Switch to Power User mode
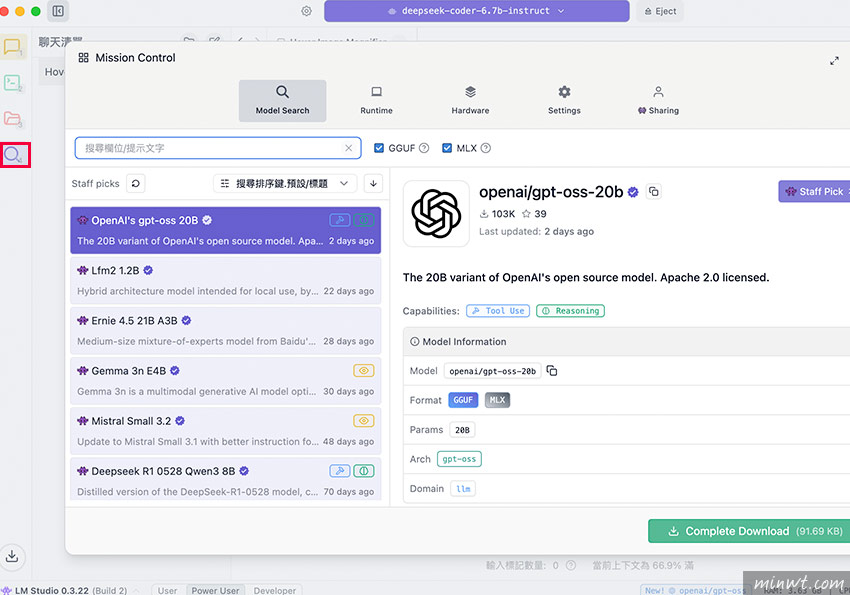Image resolution: width=850 pixels, height=595 pixels. coord(215,590)
